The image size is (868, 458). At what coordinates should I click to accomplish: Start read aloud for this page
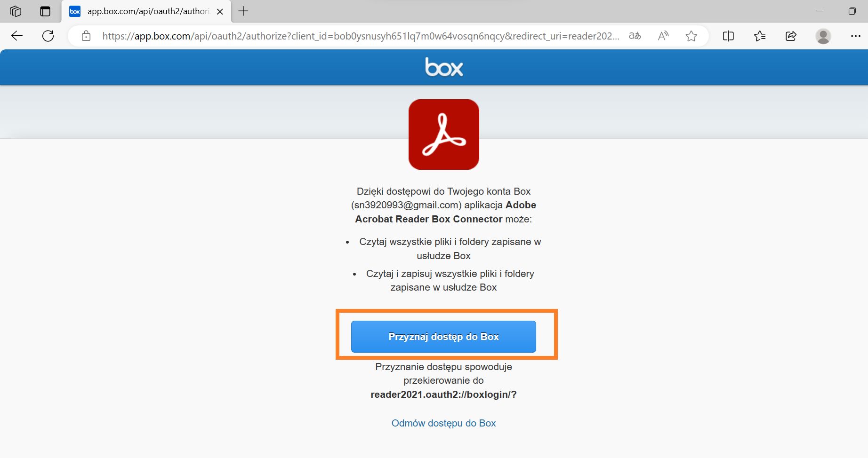663,35
